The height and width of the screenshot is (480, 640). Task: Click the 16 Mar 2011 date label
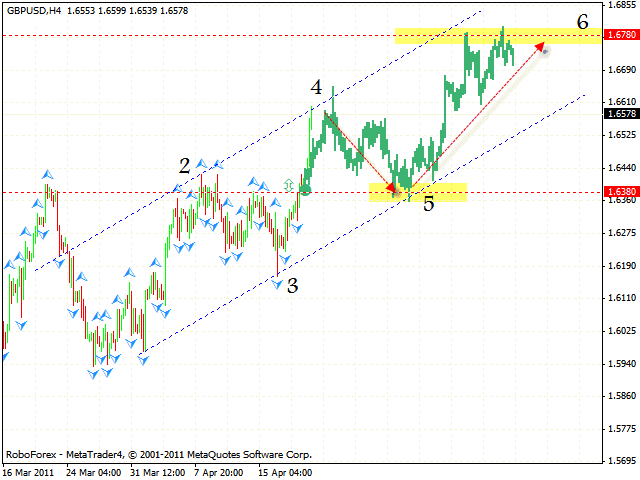point(31,470)
